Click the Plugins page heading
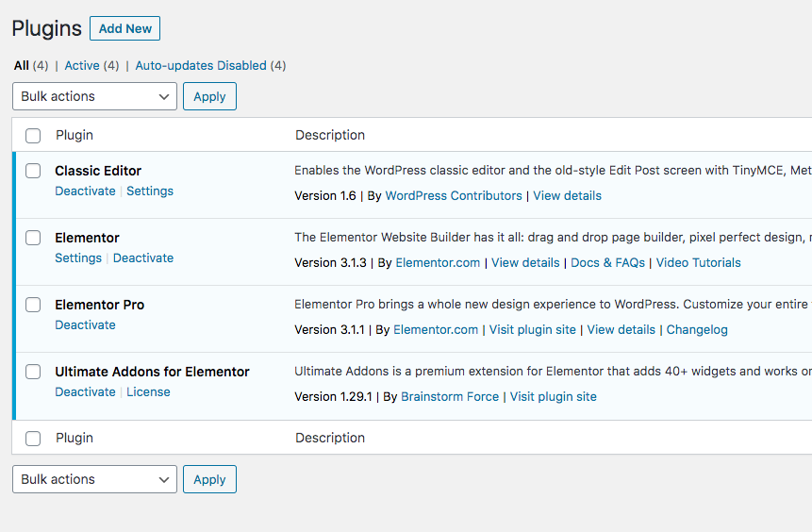Screen dimensions: 812x532 click(x=46, y=29)
